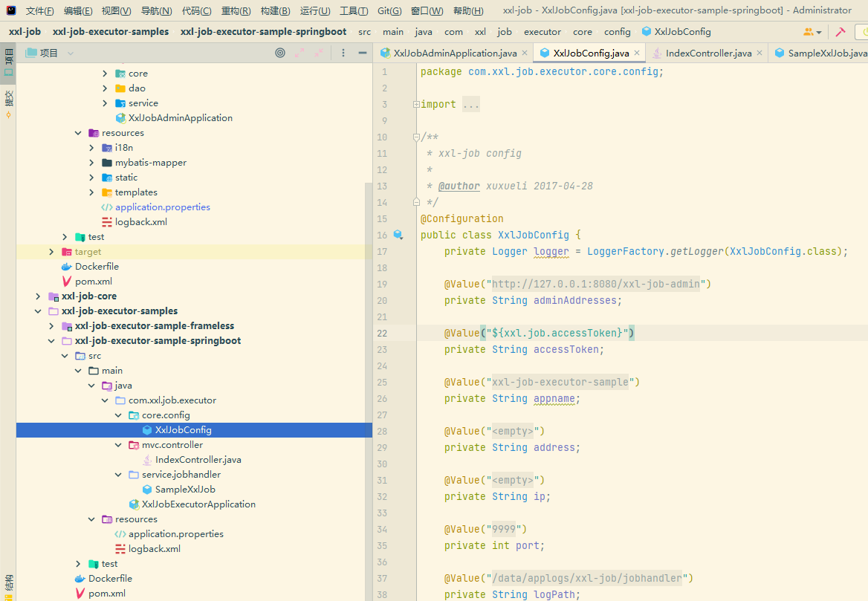Click the Build project hammer icon
This screenshot has height=601, width=868.
click(841, 32)
